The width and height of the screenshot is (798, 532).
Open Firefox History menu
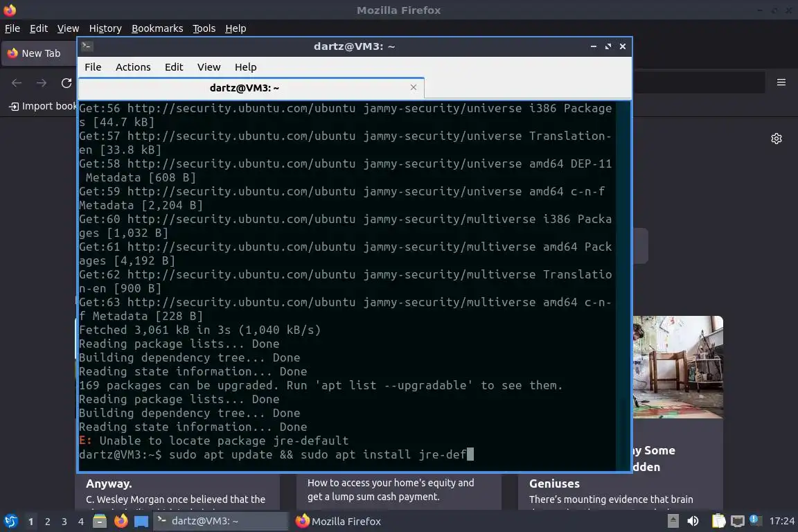[x=105, y=28]
